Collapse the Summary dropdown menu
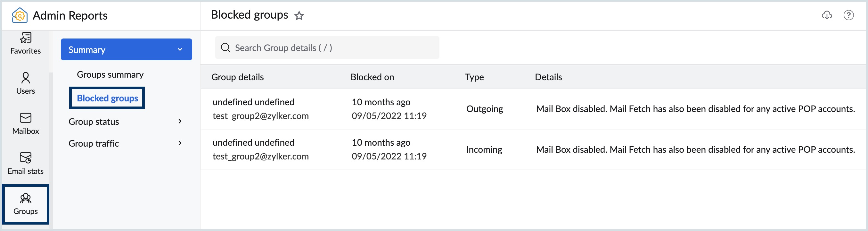The width and height of the screenshot is (868, 231). pos(127,50)
